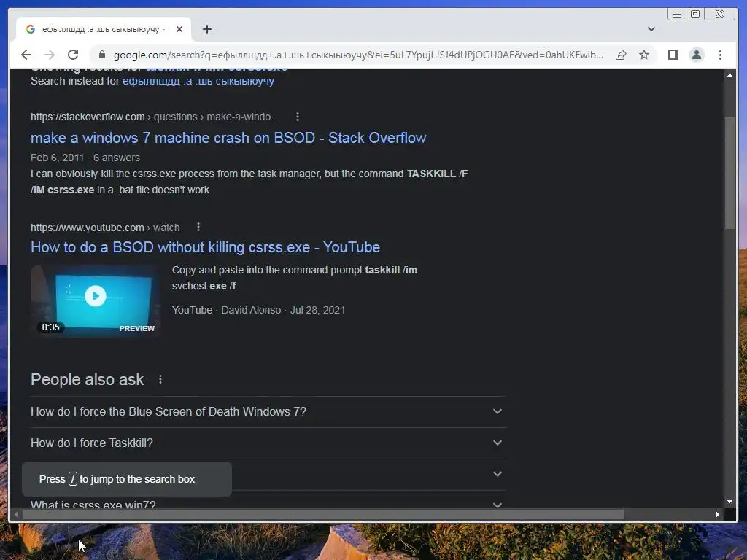The height and width of the screenshot is (560, 747).
Task: Share this page from the address bar
Action: coord(621,55)
